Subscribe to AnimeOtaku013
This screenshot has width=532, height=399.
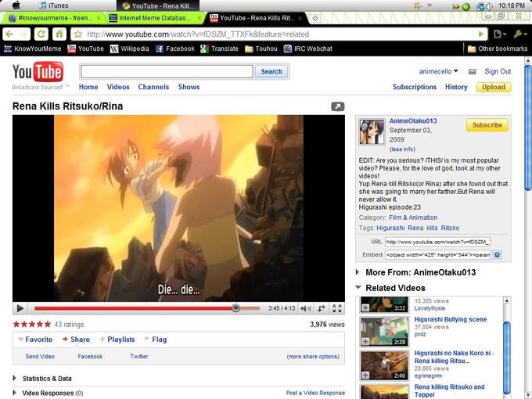tap(487, 125)
